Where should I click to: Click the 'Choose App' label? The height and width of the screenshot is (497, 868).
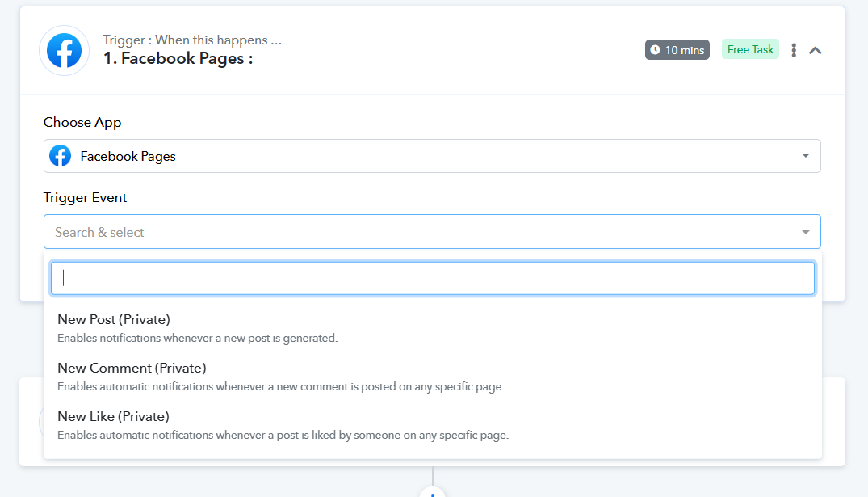(82, 123)
